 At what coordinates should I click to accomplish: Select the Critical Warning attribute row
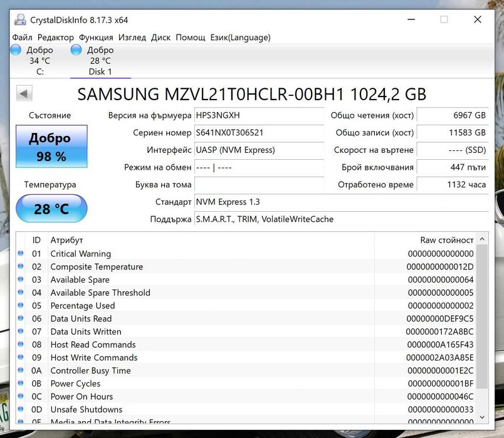click(x=246, y=254)
